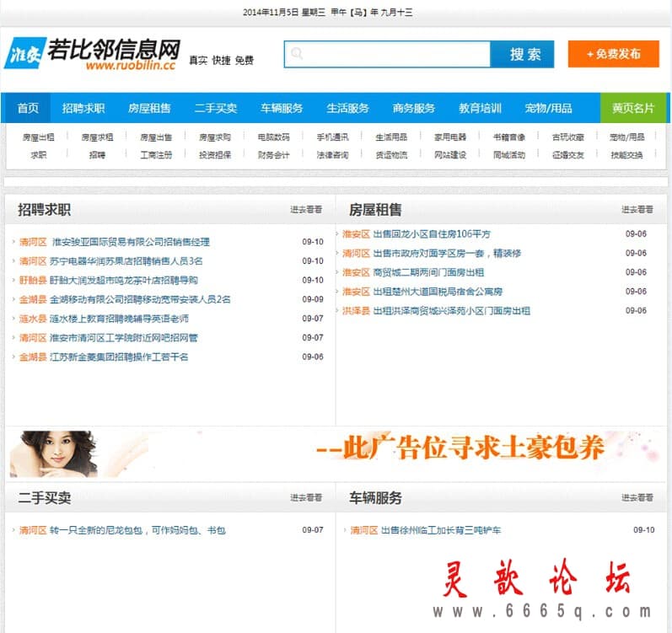This screenshot has width=672, height=633.
Task: Open listing 苏宁电器华润苏果店招聘销售人员3名
Action: pos(126,260)
